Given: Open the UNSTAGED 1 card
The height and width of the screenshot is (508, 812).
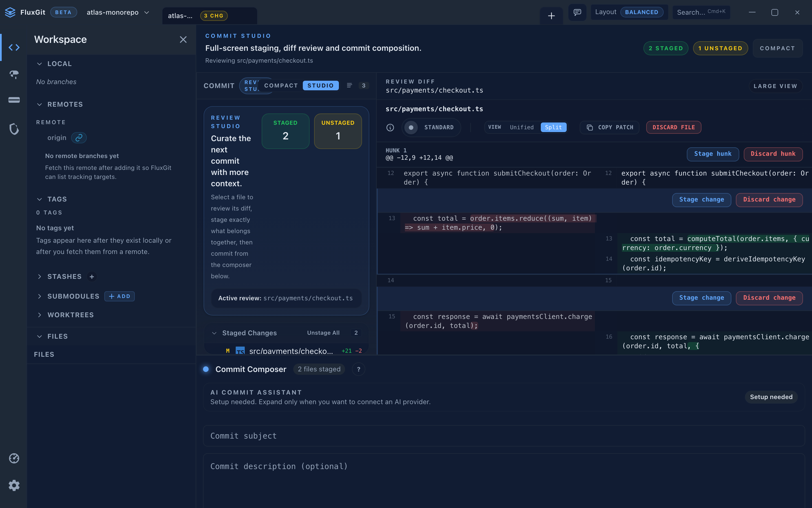Looking at the screenshot, I should (x=338, y=131).
